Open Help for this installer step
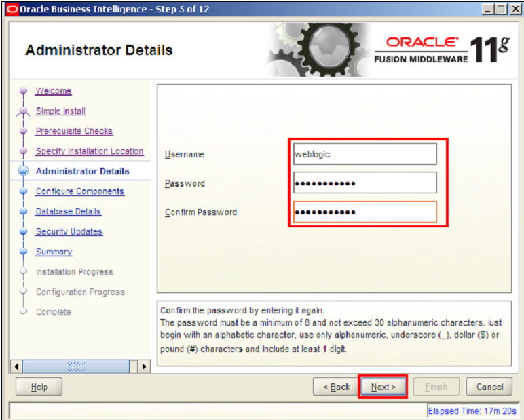524x420 pixels. pyautogui.click(x=39, y=387)
